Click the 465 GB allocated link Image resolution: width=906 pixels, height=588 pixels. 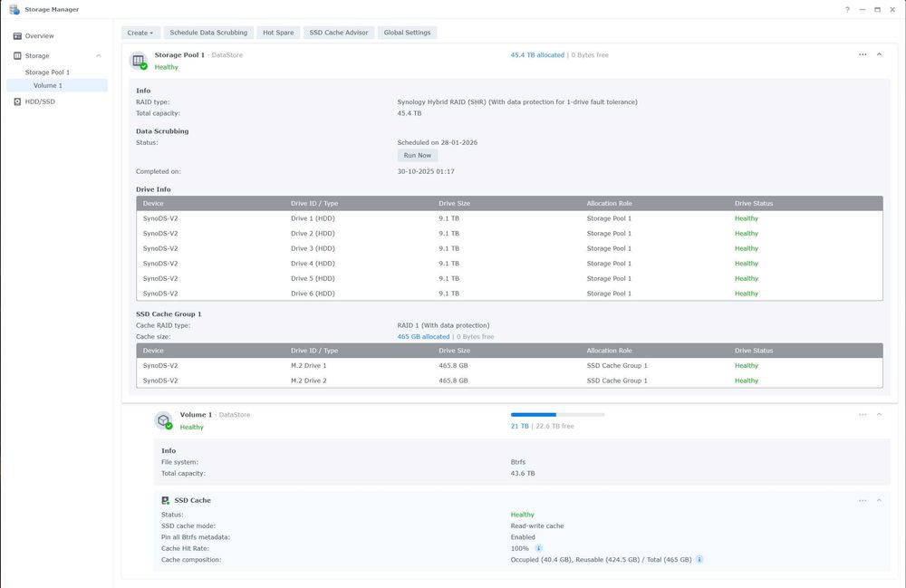pos(423,337)
